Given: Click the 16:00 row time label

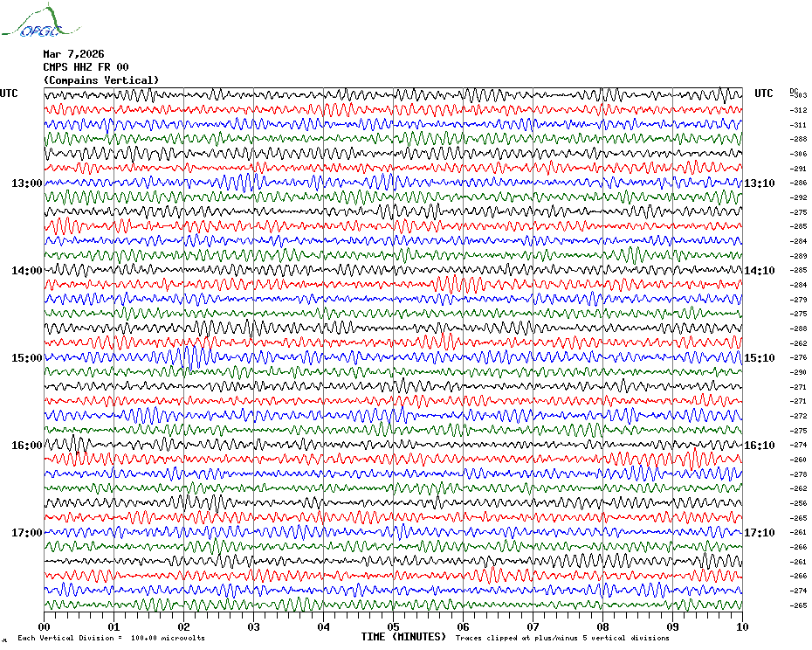Looking at the screenshot, I should (x=27, y=446).
